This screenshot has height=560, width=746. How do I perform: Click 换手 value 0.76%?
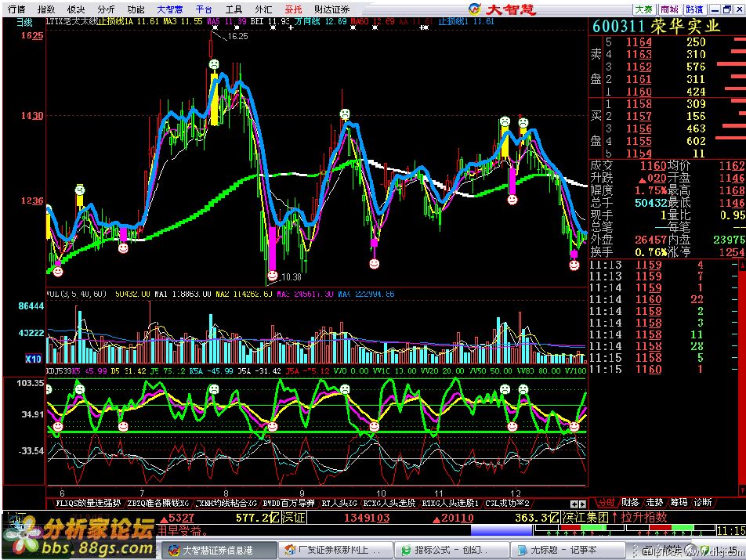click(650, 252)
